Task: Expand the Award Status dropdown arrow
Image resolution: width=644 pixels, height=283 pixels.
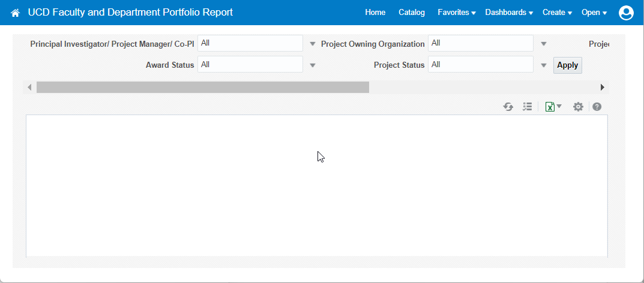Action: pyautogui.click(x=312, y=65)
